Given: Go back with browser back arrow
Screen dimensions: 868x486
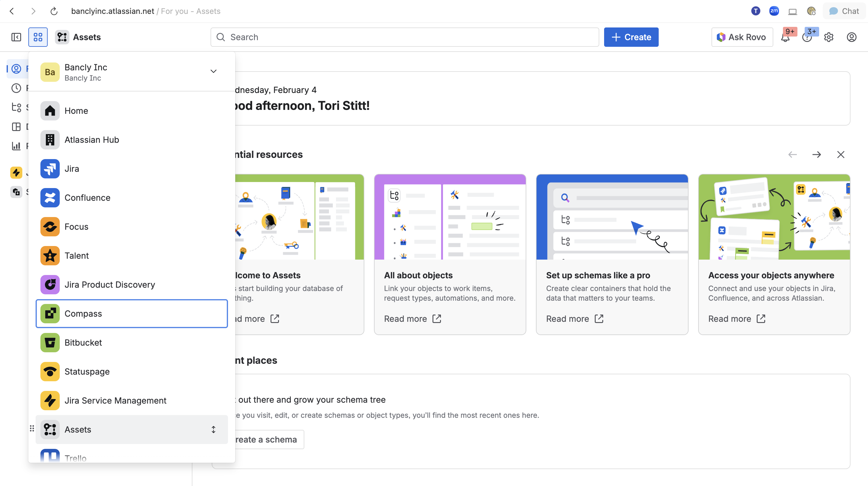Looking at the screenshot, I should (x=12, y=11).
